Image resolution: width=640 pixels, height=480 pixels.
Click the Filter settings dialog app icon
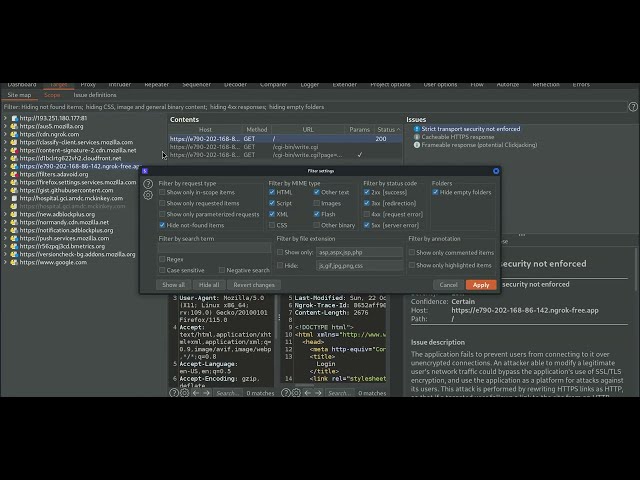[145, 171]
